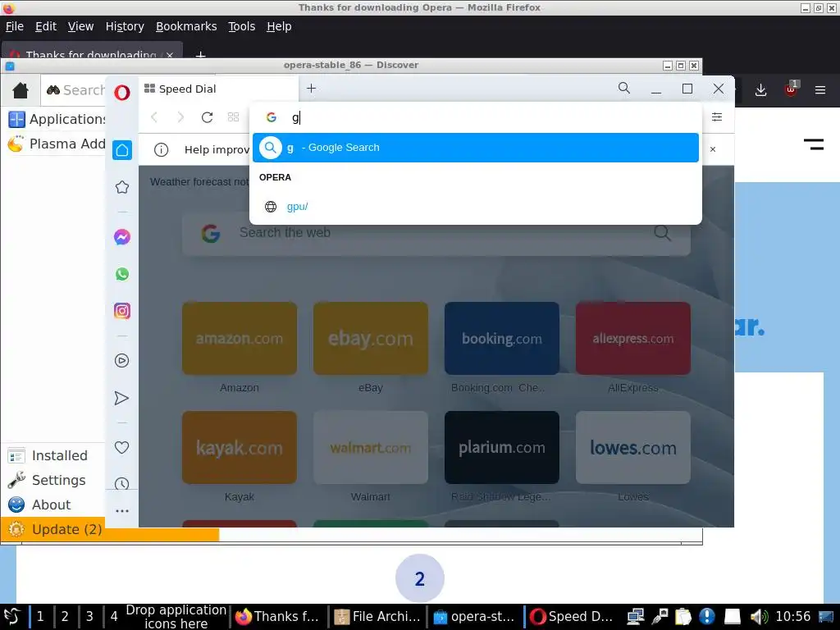Screen dimensions: 840x630
Task: Open the Player icon in Opera sidebar
Action: tap(122, 361)
